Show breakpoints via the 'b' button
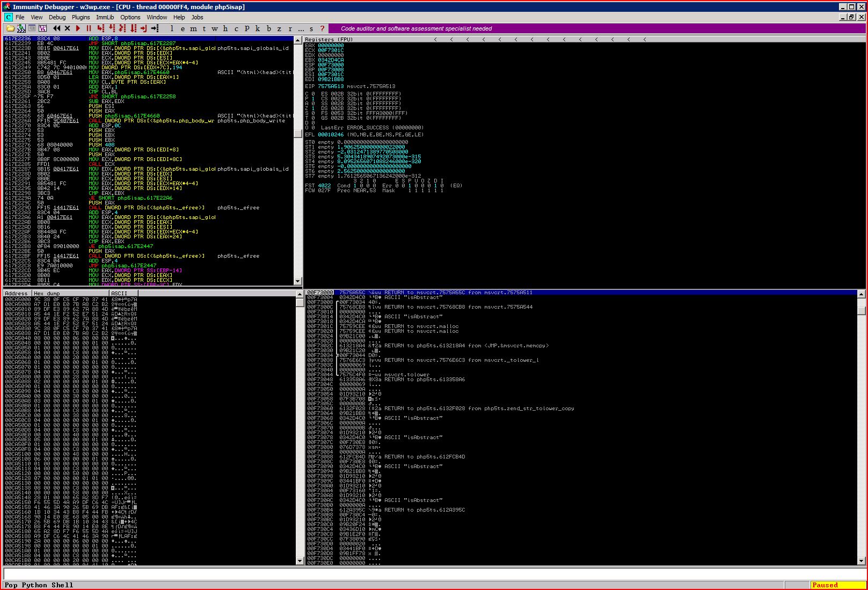The height and width of the screenshot is (590, 868). click(x=269, y=28)
